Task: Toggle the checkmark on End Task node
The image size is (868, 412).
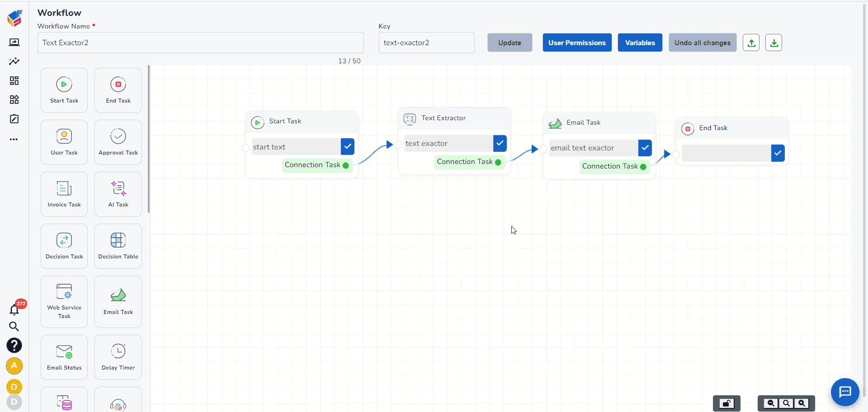Action: (778, 153)
